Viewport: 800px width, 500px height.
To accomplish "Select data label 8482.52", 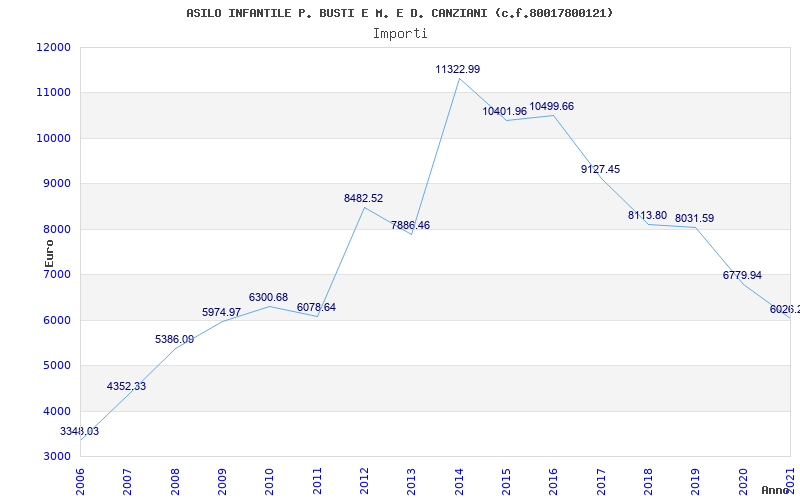I will point(363,198).
